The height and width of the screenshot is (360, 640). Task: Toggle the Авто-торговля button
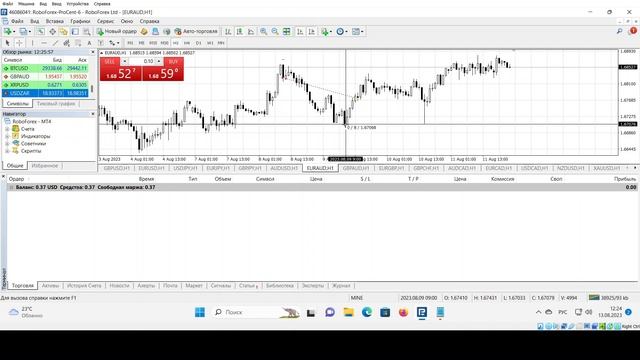click(196, 31)
